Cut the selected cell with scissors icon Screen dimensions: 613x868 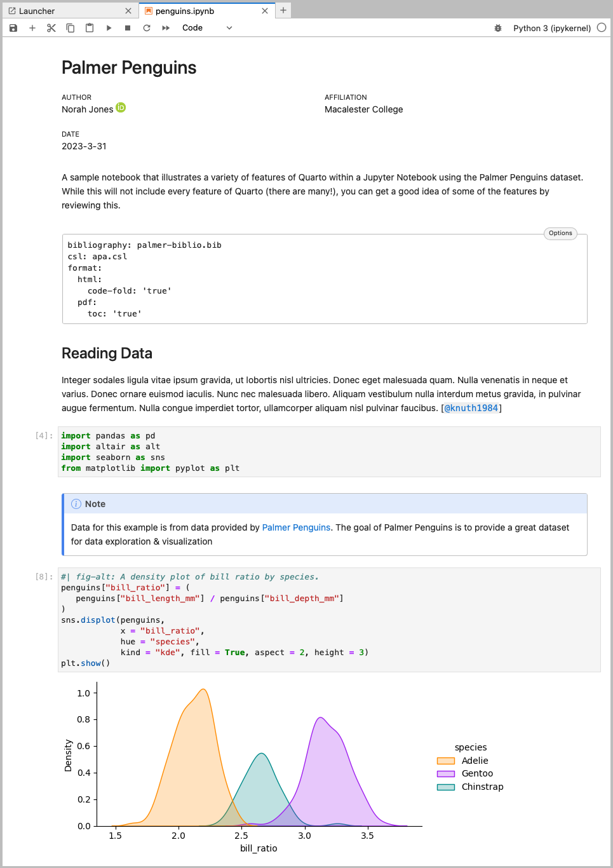tap(51, 28)
